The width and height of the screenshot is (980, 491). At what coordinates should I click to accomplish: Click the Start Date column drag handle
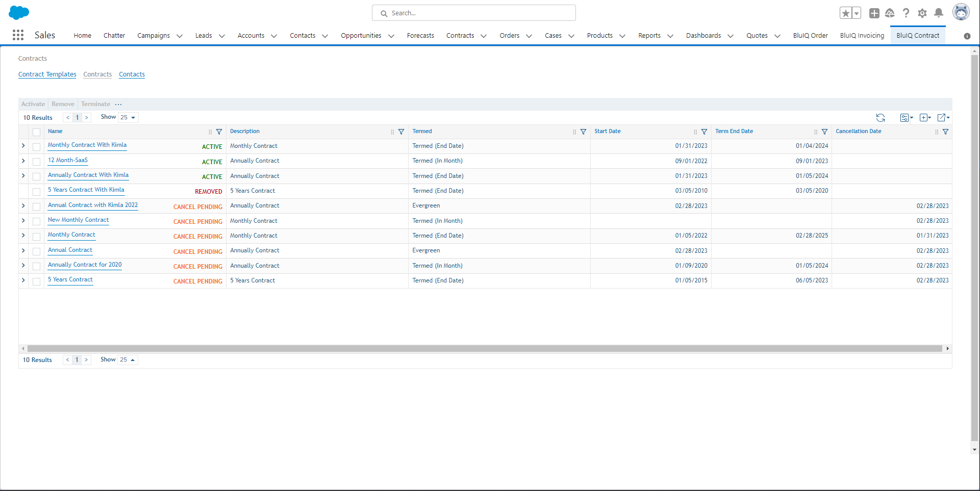coord(695,132)
